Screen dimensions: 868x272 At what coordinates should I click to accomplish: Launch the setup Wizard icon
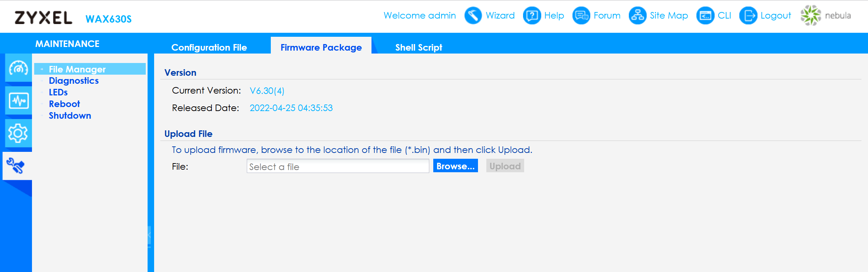[x=473, y=16]
